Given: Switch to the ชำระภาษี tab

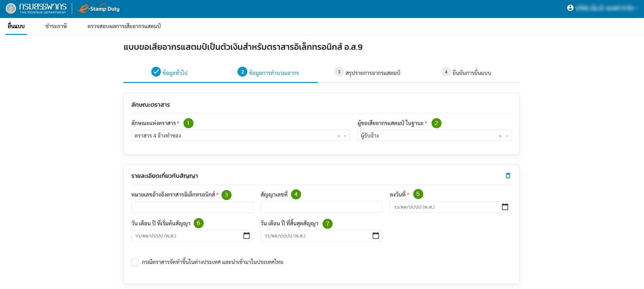Looking at the screenshot, I should tap(56, 26).
